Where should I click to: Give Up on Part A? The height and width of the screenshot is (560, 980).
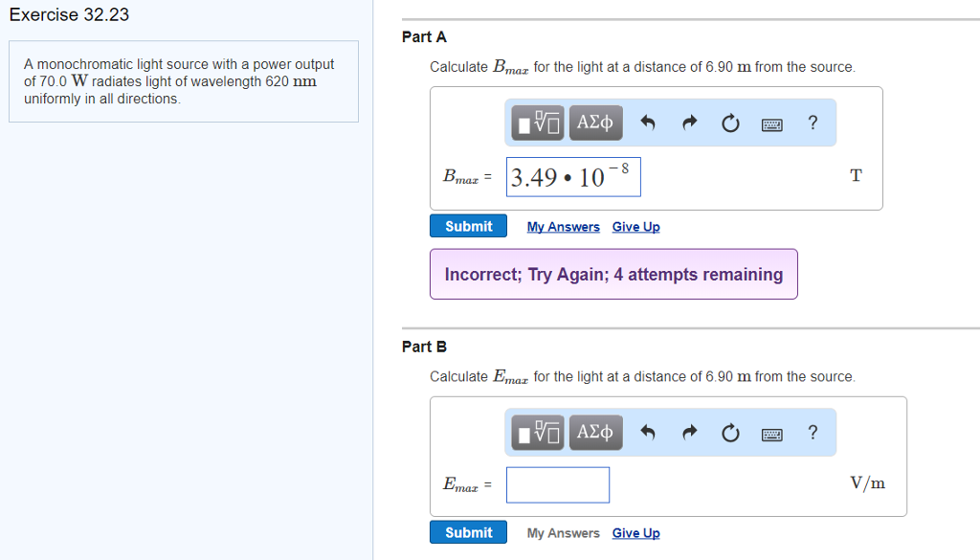635,226
